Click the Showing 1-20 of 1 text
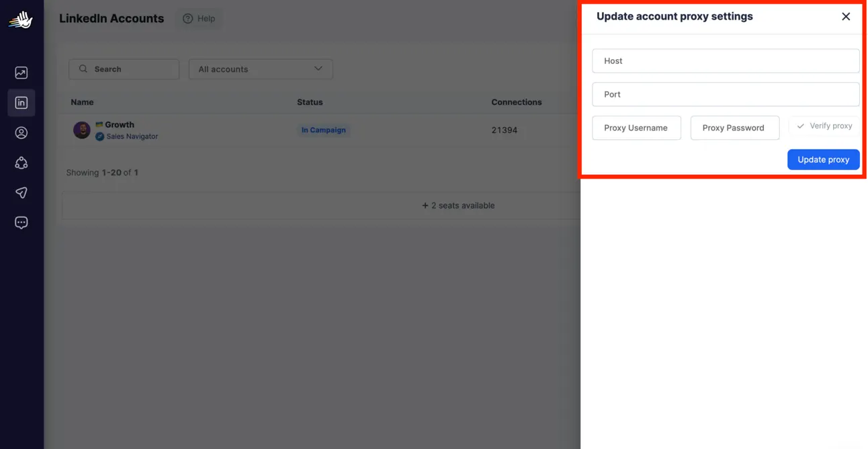This screenshot has height=449, width=868. (102, 173)
